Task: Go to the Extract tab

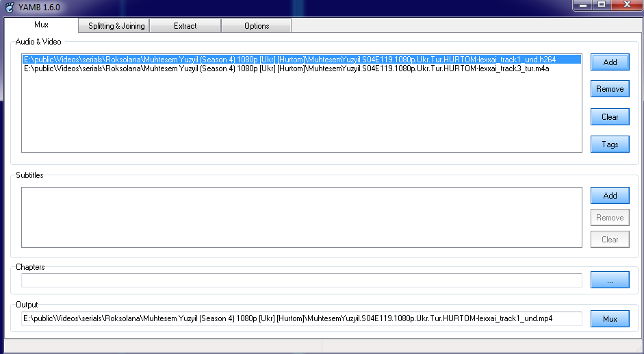Action: 185,26
